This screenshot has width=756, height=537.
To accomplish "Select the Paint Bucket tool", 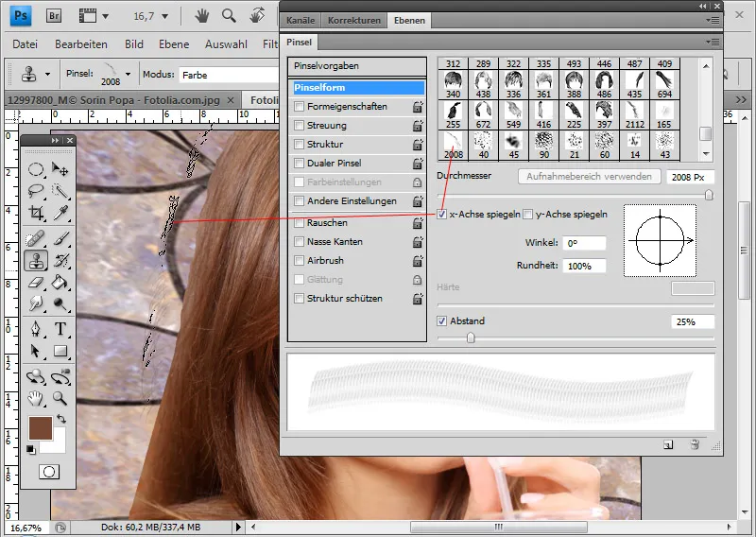I will tap(60, 283).
